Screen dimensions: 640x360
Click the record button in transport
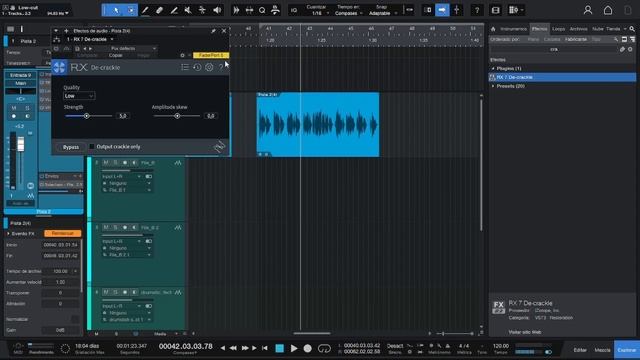(x=308, y=348)
